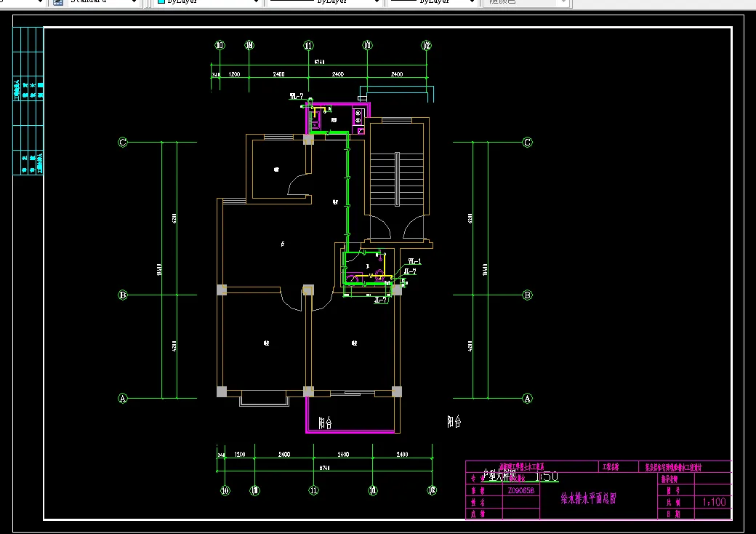This screenshot has height=534, width=756.
Task: Select the Z09065B class number cell
Action: point(521,490)
